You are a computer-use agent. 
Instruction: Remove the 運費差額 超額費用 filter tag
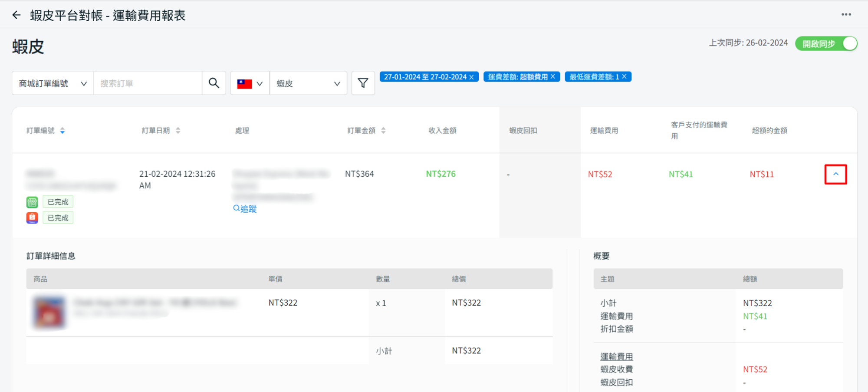tap(553, 76)
